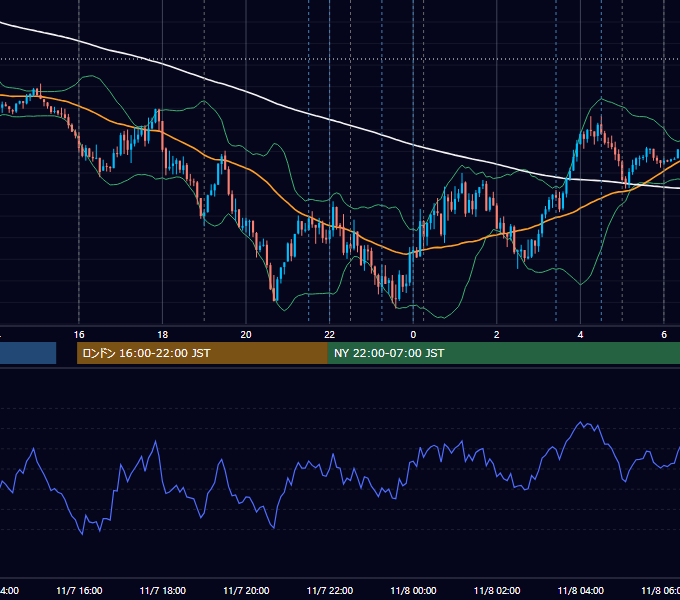The width and height of the screenshot is (680, 600).
Task: Click the 2 hour label on price chart
Action: [497, 335]
